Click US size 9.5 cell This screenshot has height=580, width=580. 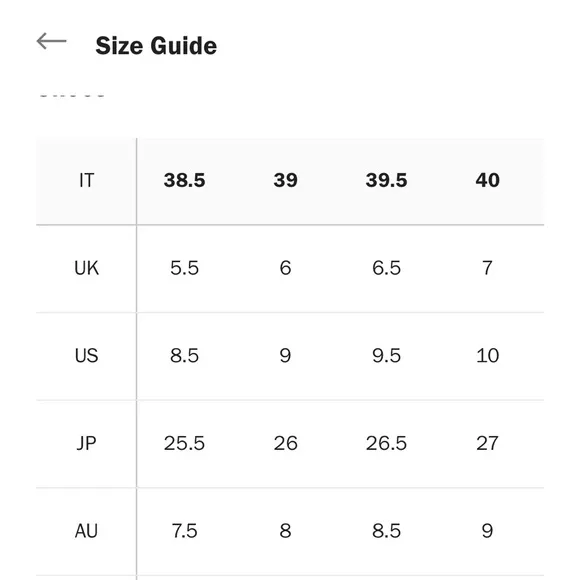[x=387, y=356]
